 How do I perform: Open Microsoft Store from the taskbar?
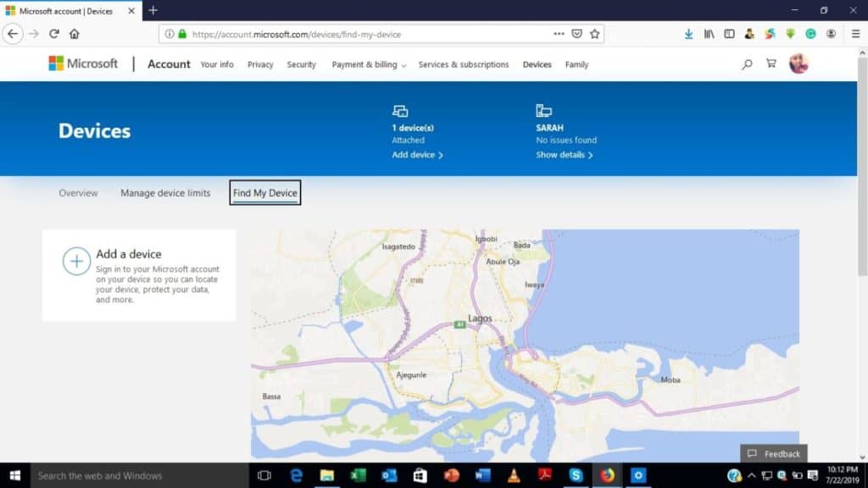click(420, 475)
